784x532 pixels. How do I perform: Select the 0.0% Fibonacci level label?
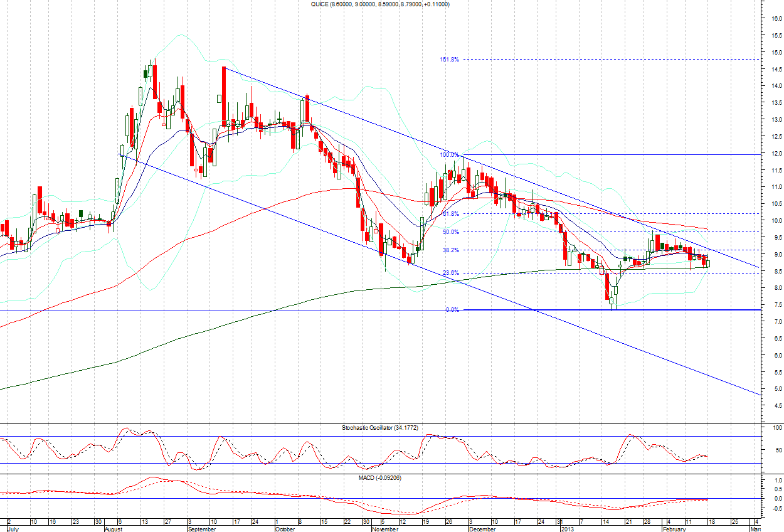tap(452, 310)
